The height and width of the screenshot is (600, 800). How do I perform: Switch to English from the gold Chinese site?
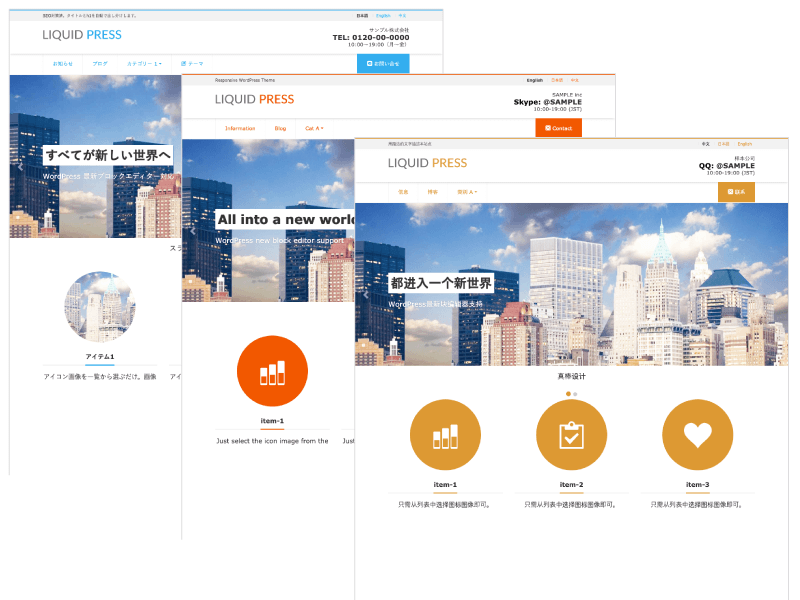(x=745, y=144)
